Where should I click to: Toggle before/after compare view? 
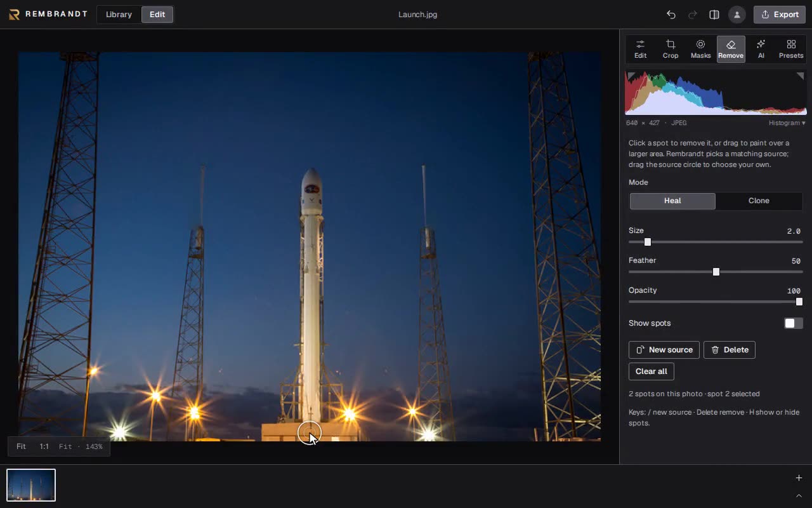point(714,15)
